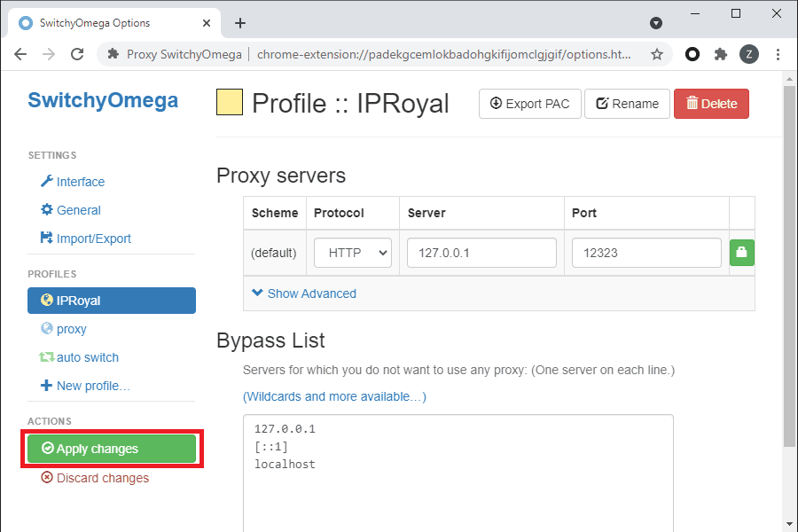Click the '(default)' scheme cell
This screenshot has width=798, height=532.
tap(274, 253)
